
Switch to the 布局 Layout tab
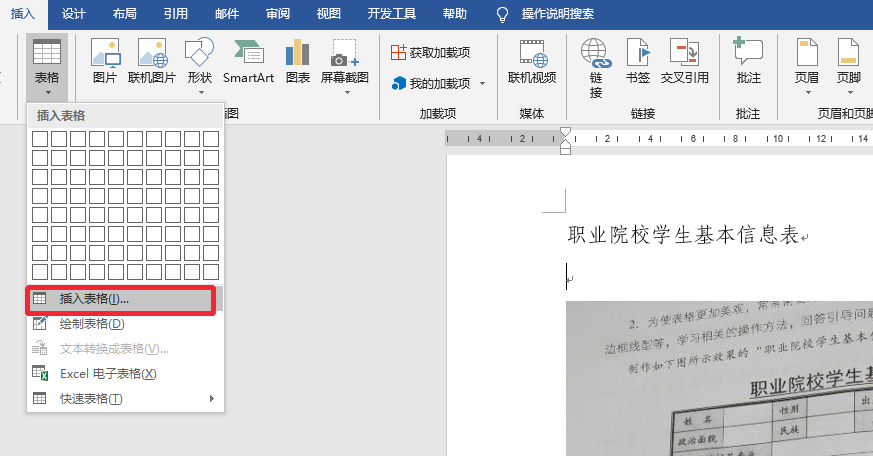[x=125, y=14]
